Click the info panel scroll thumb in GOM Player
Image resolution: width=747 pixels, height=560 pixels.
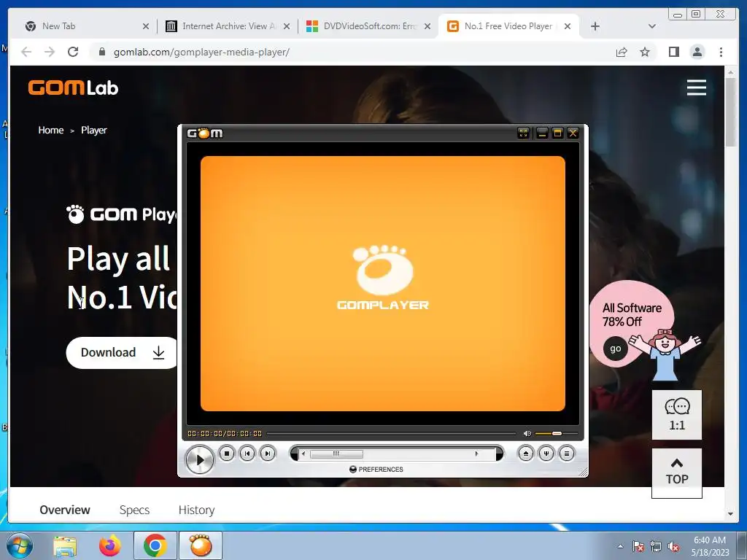(336, 454)
